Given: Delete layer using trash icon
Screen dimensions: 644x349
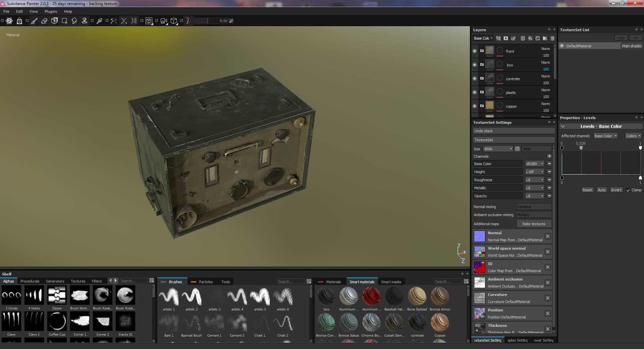Looking at the screenshot, I should (x=553, y=38).
